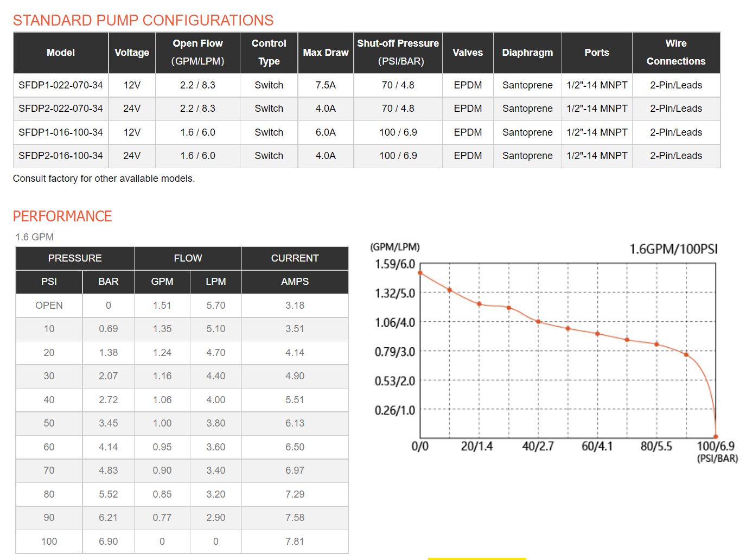Click the 80/5.5 x-axis label
The width and height of the screenshot is (746, 560).
(656, 446)
